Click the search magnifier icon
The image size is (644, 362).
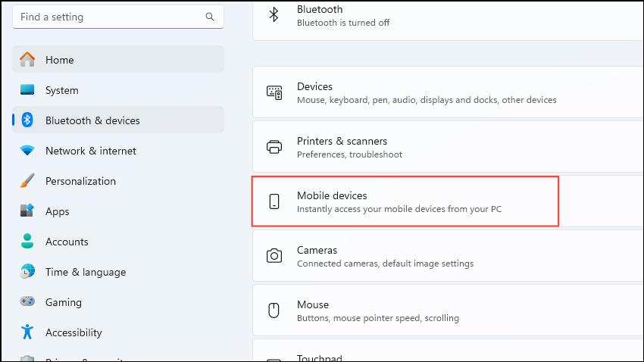pyautogui.click(x=210, y=17)
